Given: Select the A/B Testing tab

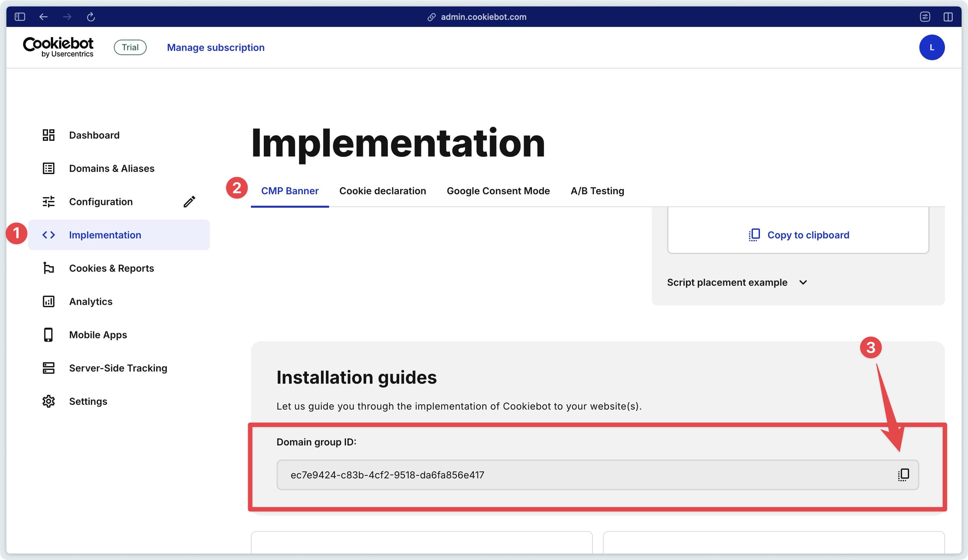Looking at the screenshot, I should [597, 191].
